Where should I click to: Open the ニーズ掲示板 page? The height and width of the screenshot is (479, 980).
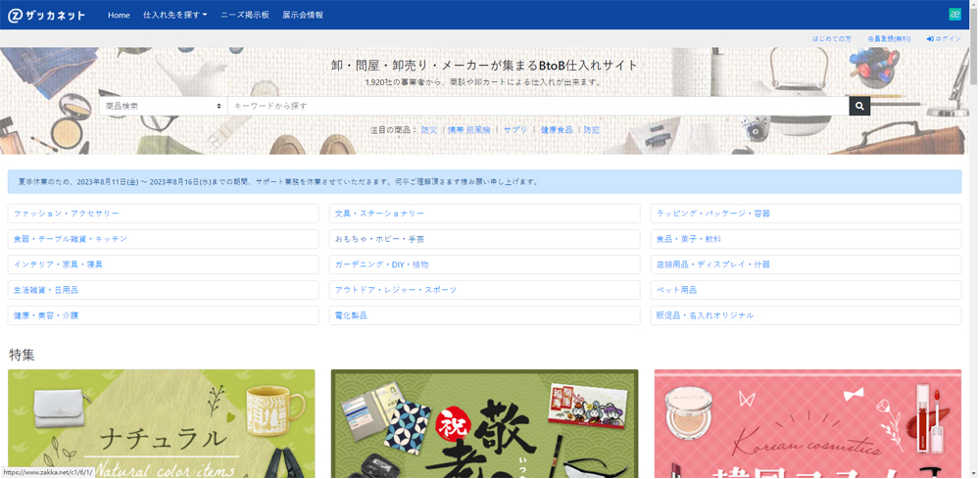click(244, 16)
